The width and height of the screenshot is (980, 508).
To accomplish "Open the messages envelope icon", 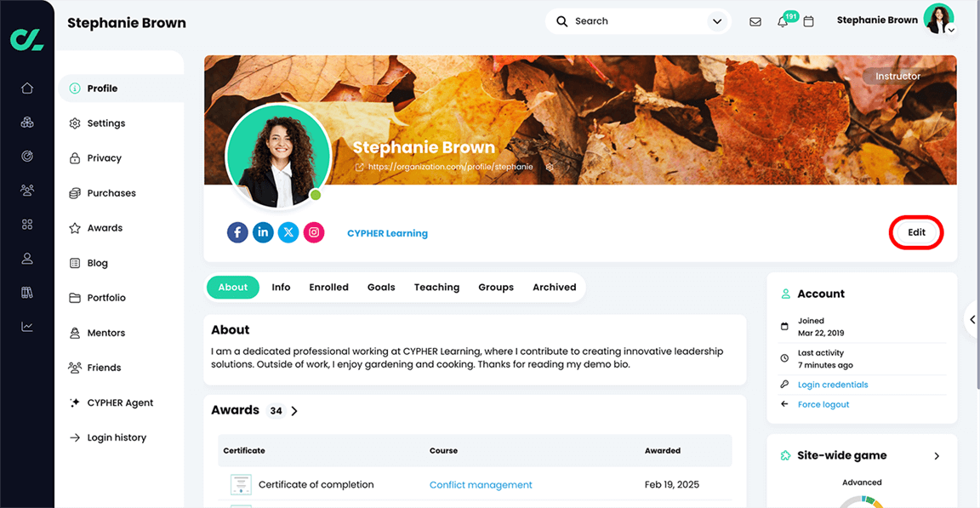I will click(x=755, y=22).
